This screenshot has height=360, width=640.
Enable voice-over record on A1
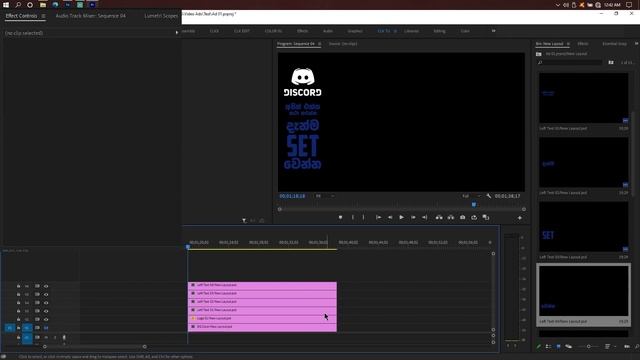(x=64, y=338)
